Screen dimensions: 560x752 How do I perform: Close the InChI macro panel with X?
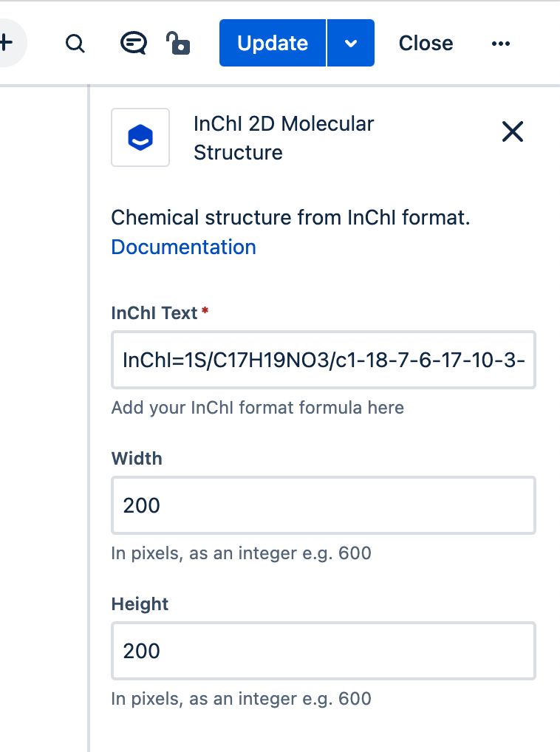(512, 132)
